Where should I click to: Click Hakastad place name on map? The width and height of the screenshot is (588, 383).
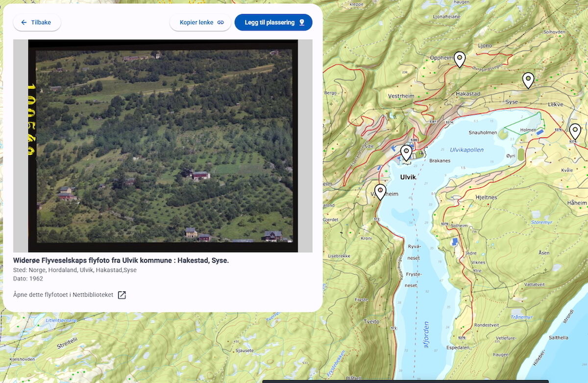tap(467, 94)
